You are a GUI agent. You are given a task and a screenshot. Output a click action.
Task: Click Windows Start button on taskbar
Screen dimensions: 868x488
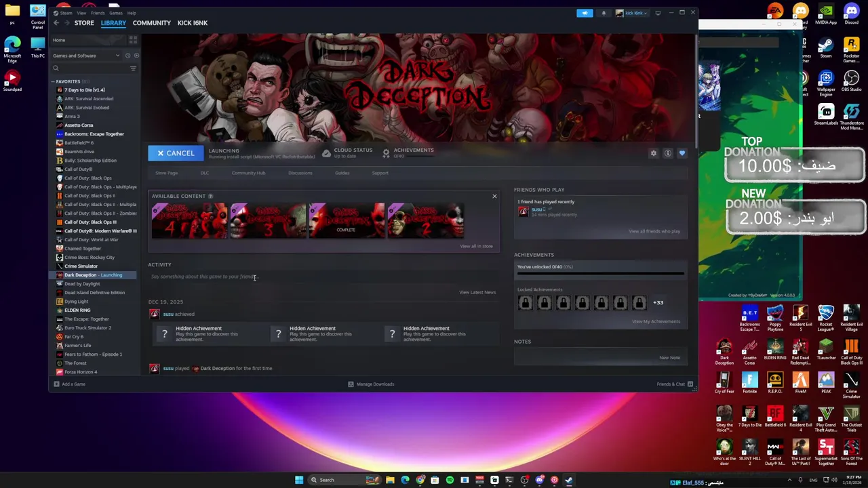click(298, 480)
